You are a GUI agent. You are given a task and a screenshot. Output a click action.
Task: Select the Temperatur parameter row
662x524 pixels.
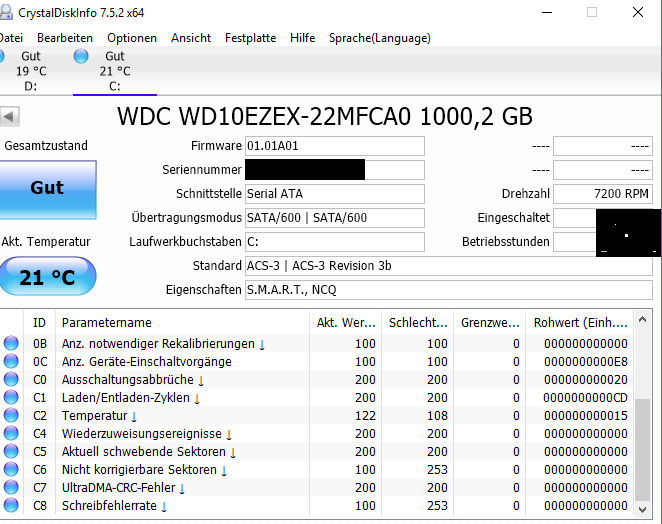click(317, 415)
